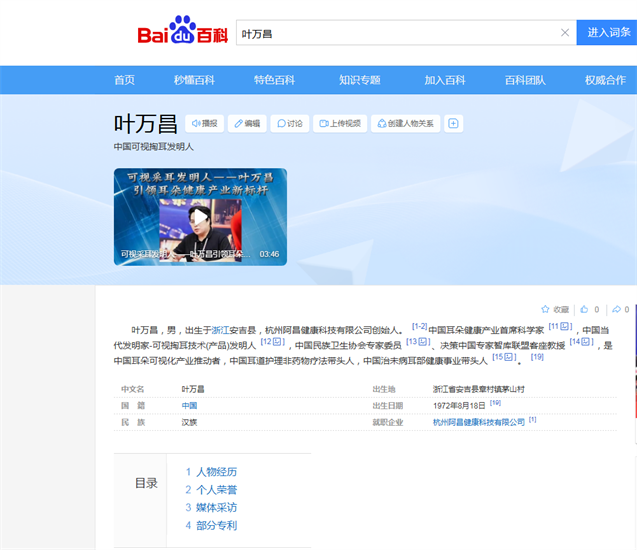Open reference [15] after 带头人

504,357
